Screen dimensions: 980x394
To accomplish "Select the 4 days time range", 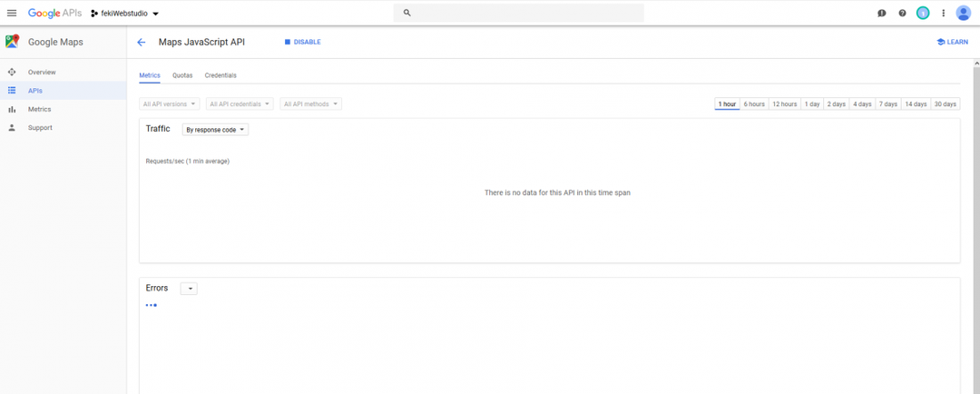I will click(862, 103).
